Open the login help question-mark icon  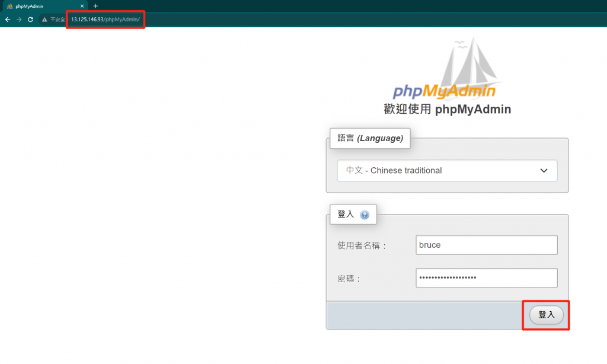click(x=365, y=215)
